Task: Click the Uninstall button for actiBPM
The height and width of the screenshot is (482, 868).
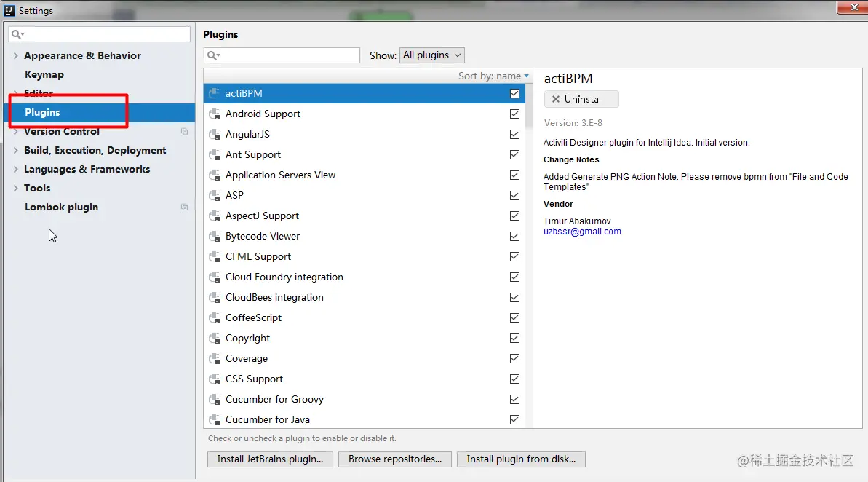Action: (x=581, y=99)
